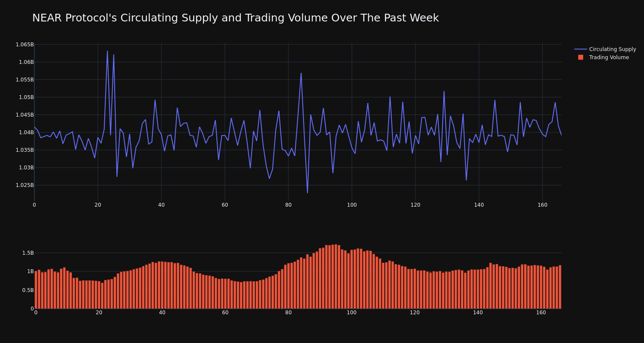Click the 1.045B y-axis label
The width and height of the screenshot is (644, 343).
24,115
